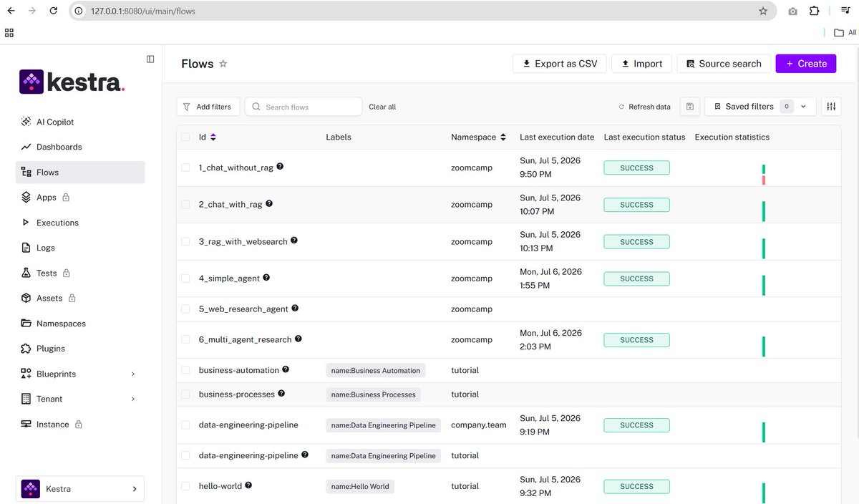Click the Plugins puzzle icon
The width and height of the screenshot is (859, 504).
[26, 349]
